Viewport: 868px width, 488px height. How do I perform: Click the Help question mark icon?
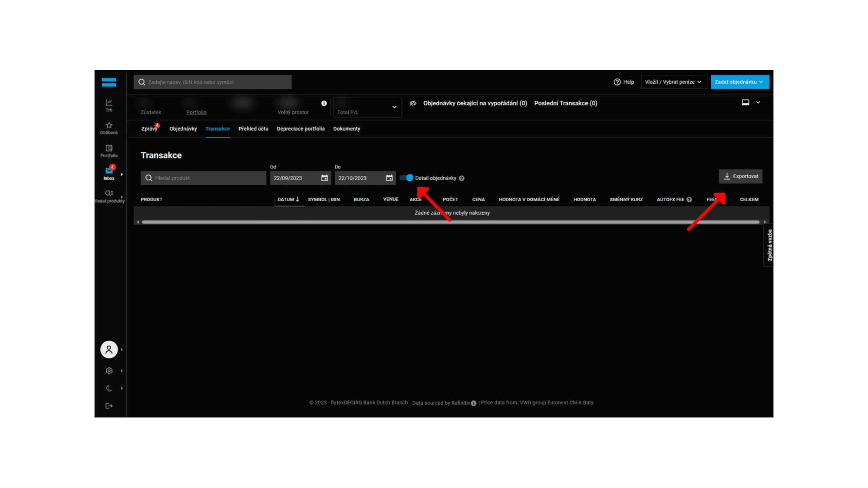(617, 82)
